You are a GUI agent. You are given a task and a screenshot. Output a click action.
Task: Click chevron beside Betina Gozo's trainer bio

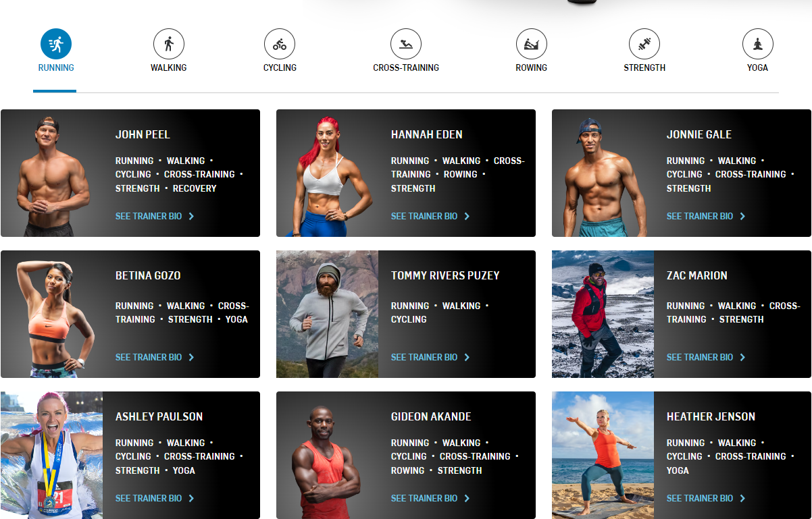tap(191, 357)
